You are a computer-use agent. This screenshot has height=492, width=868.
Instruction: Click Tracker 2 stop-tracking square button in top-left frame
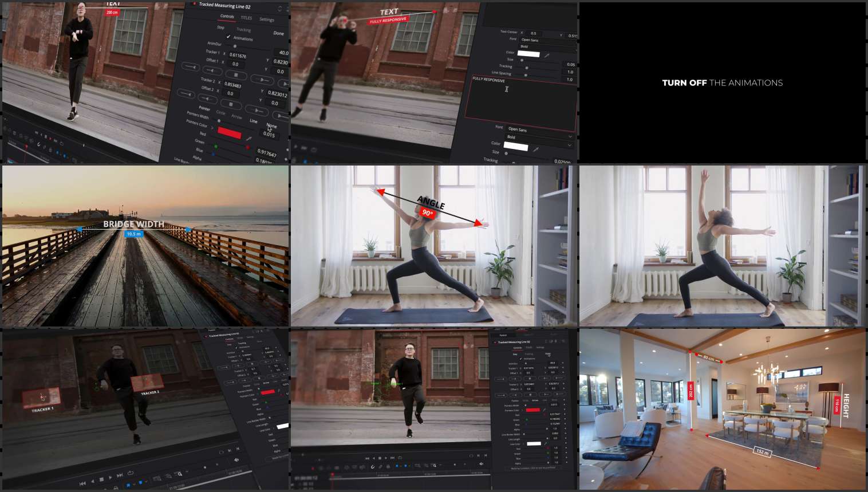point(231,104)
